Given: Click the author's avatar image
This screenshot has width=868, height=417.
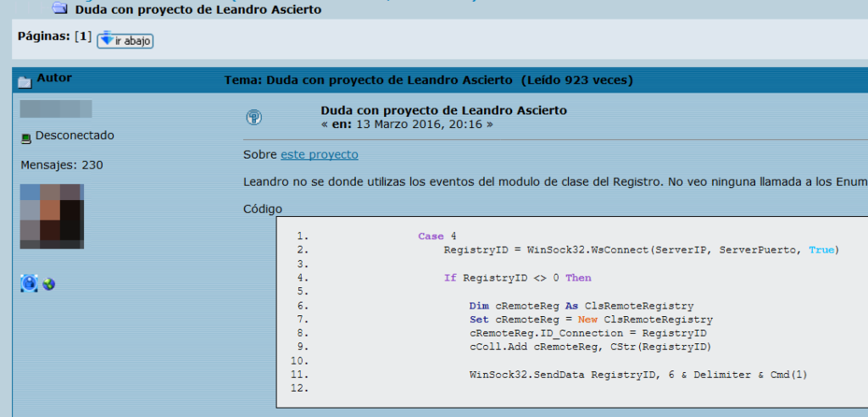Looking at the screenshot, I should pyautogui.click(x=52, y=216).
